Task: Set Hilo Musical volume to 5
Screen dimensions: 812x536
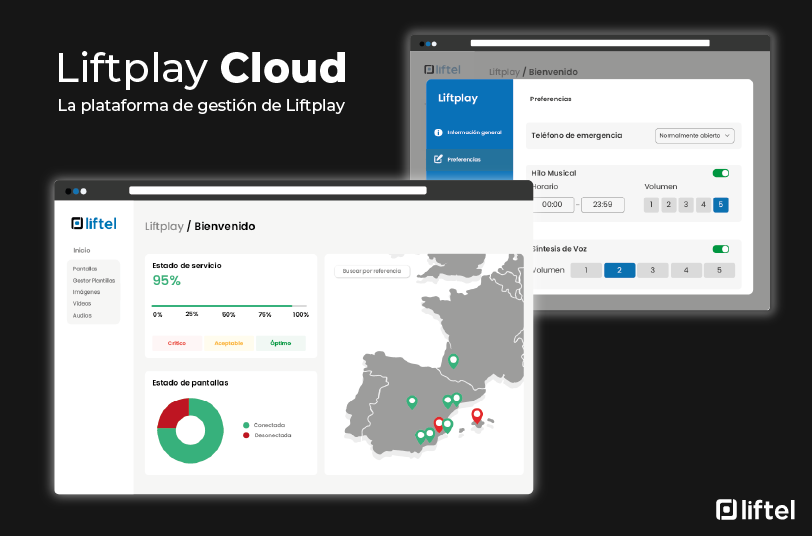Action: pyautogui.click(x=721, y=205)
